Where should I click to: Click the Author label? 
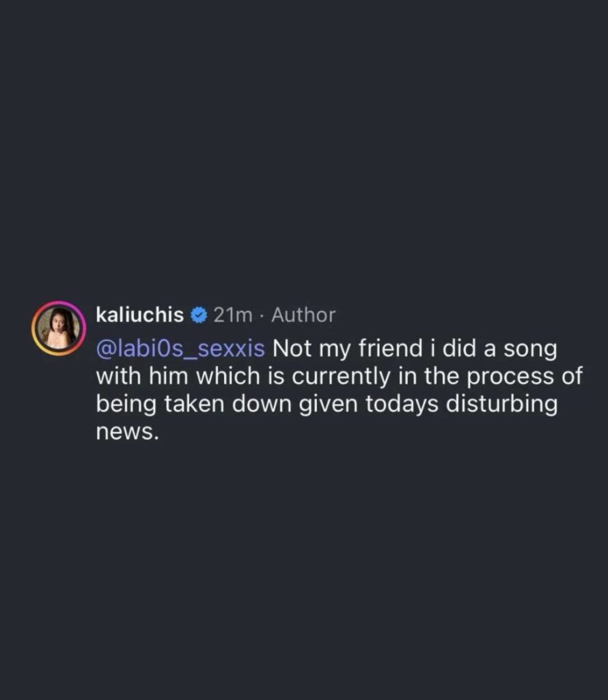(x=303, y=315)
